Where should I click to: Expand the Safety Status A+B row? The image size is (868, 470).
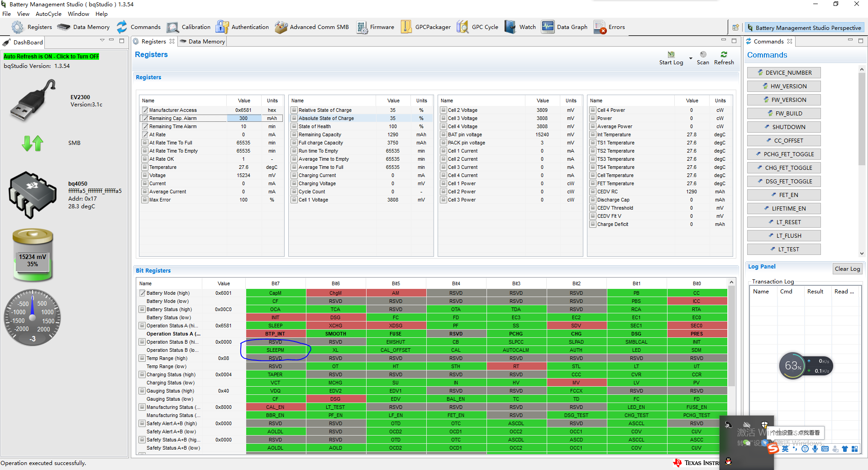point(142,440)
